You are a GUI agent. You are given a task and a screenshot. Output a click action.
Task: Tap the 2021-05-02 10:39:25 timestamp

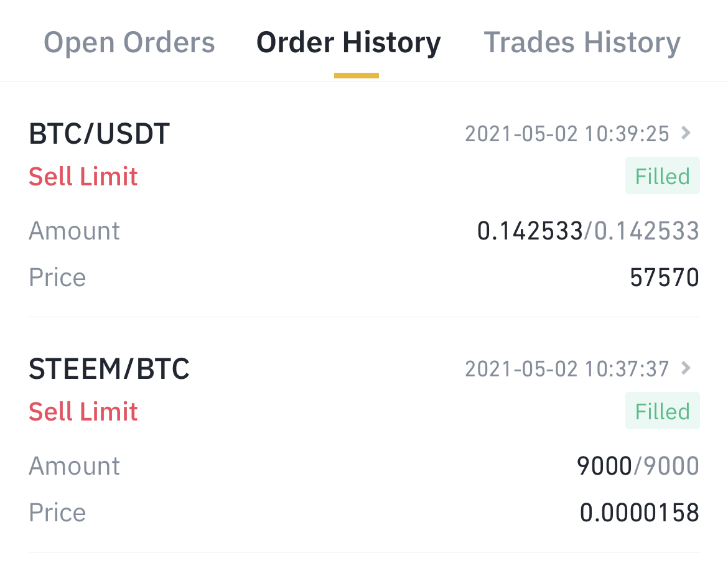pos(567,134)
